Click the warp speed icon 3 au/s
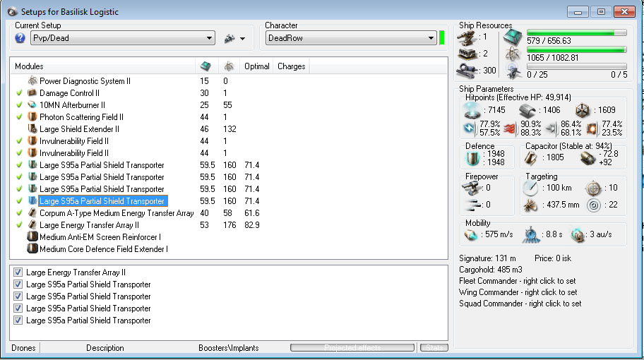The width and height of the screenshot is (644, 360). (578, 235)
